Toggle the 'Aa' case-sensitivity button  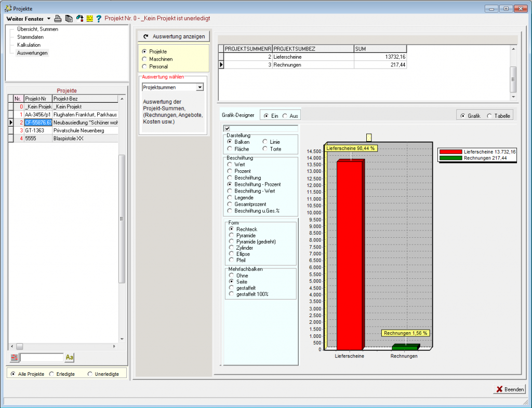pyautogui.click(x=70, y=358)
